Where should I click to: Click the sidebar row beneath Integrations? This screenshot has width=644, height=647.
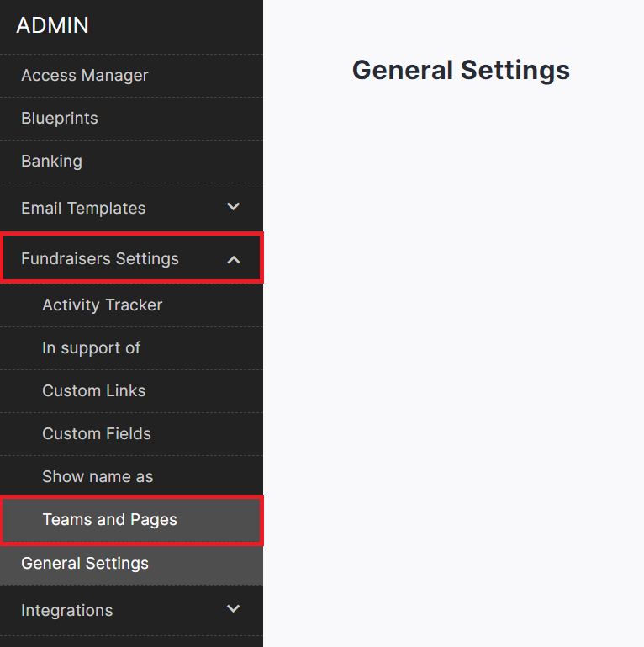click(131, 642)
